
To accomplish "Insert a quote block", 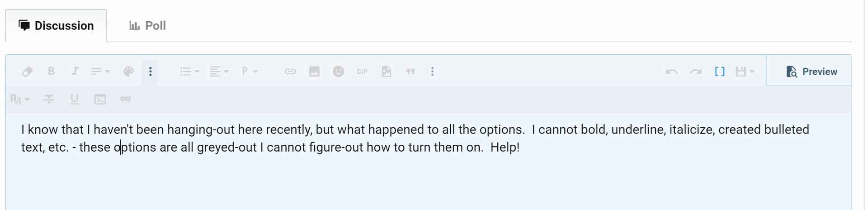I will [x=410, y=72].
